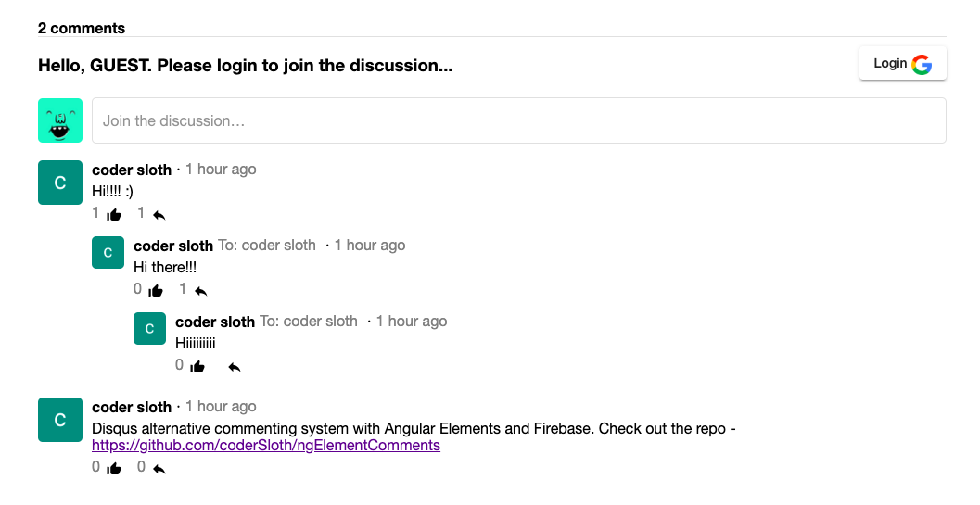The width and height of the screenshot is (980, 505).
Task: Click the Login with Google button
Action: pyautogui.click(x=902, y=64)
